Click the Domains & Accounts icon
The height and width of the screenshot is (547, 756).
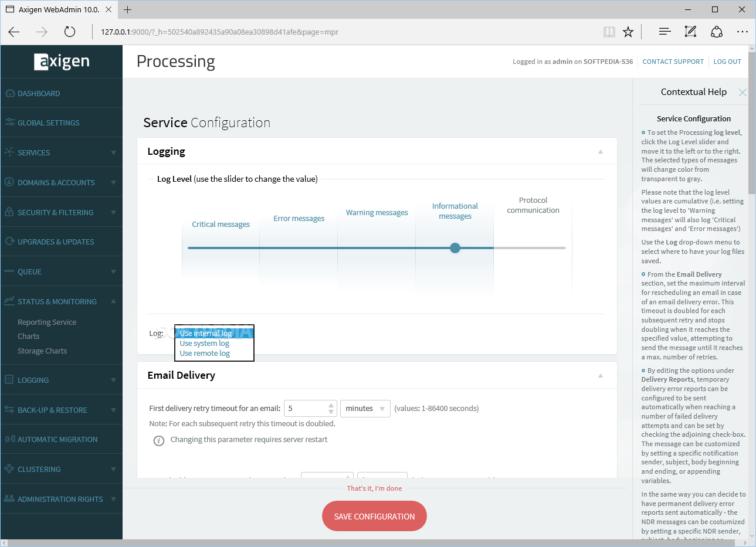tap(9, 182)
